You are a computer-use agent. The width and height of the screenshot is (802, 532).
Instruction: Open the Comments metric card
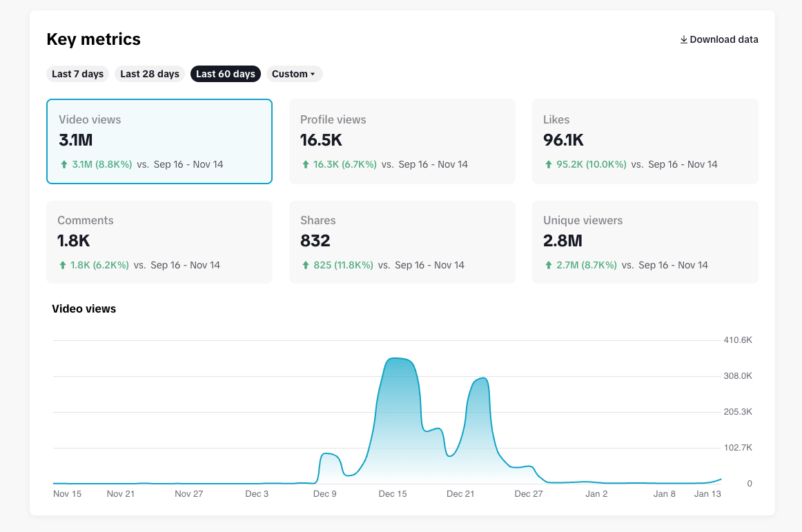point(159,242)
